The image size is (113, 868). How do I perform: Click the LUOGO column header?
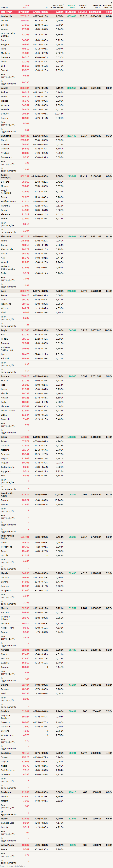4,7
